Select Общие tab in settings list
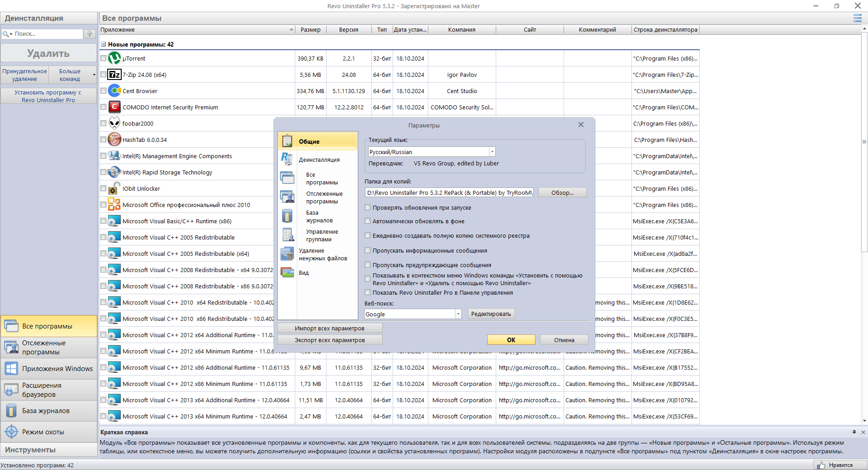 coord(318,141)
